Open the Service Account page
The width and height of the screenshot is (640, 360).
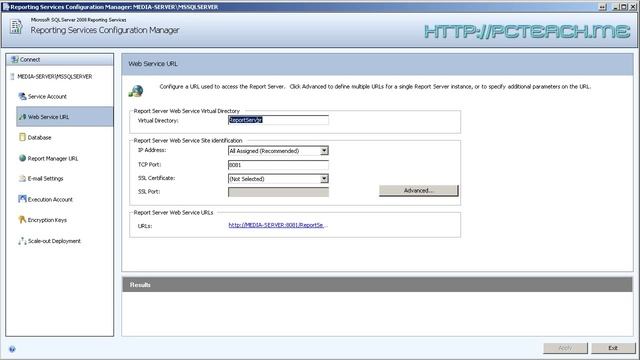pos(47,97)
